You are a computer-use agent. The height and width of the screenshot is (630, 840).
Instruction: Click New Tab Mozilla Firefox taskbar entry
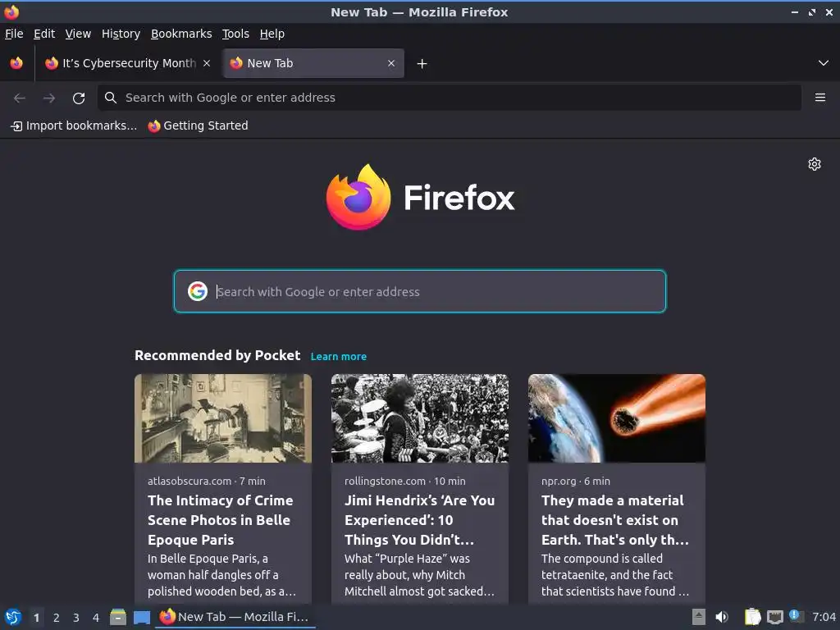(235, 617)
